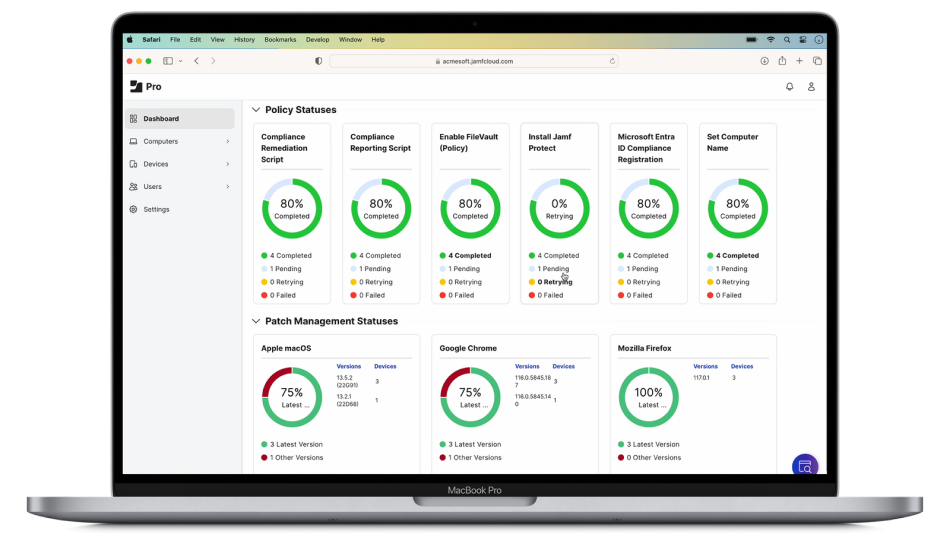Click the Safari address bar
The width and height of the screenshot is (950, 548).
474,61
